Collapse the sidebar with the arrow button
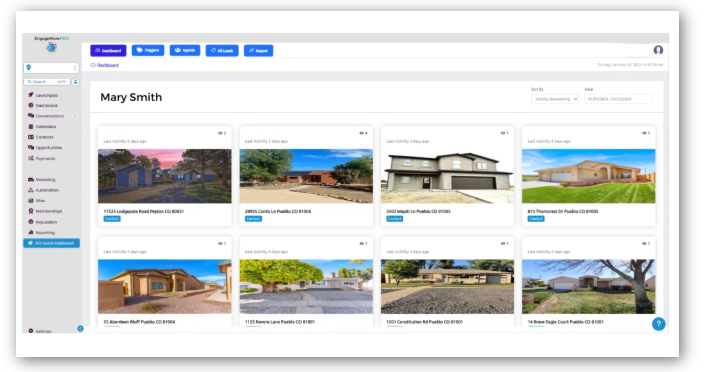Viewport: 705px width, 372px height. [80, 328]
